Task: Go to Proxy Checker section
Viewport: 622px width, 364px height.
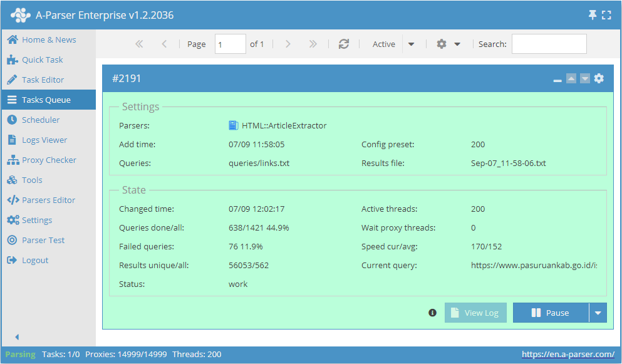Action: [x=49, y=160]
